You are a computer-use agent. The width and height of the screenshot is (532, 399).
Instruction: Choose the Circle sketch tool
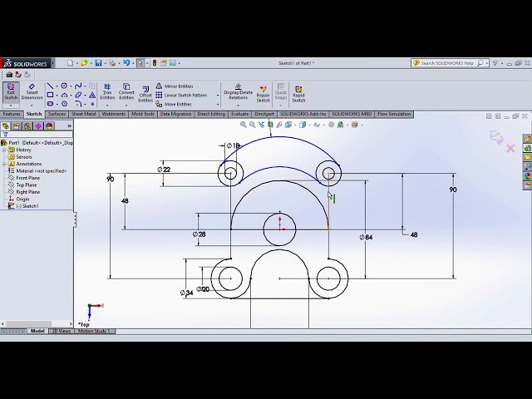point(64,86)
